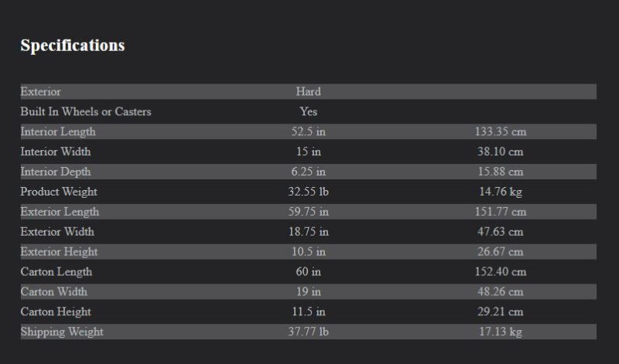Click the 38.10 cm value
This screenshot has width=619, height=364.
coord(500,152)
